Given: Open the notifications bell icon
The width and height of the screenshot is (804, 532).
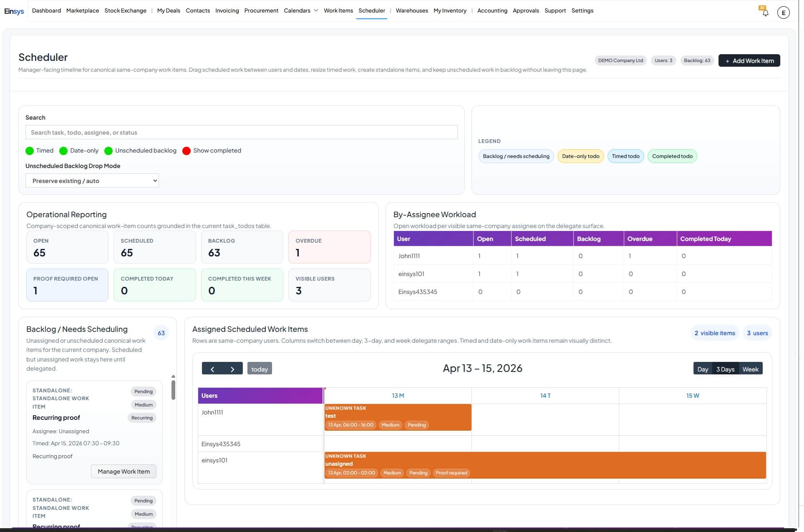Looking at the screenshot, I should point(765,13).
